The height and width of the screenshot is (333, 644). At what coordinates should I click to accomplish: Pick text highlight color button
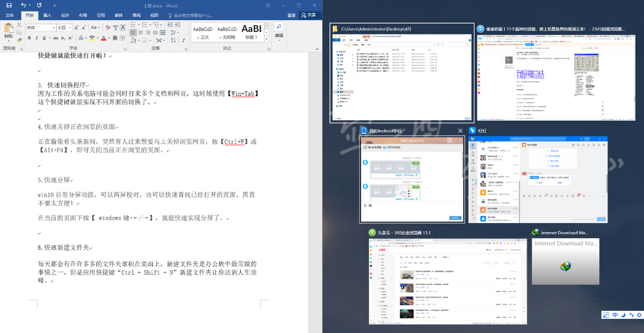click(x=92, y=38)
